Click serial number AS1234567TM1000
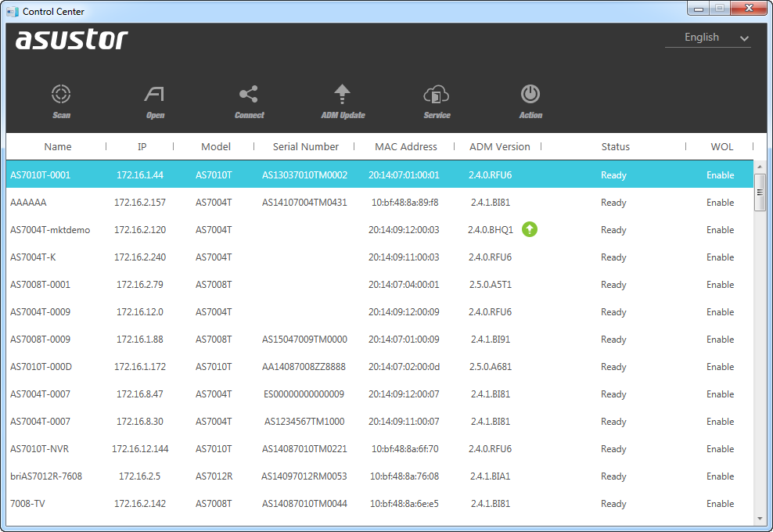 coord(304,422)
